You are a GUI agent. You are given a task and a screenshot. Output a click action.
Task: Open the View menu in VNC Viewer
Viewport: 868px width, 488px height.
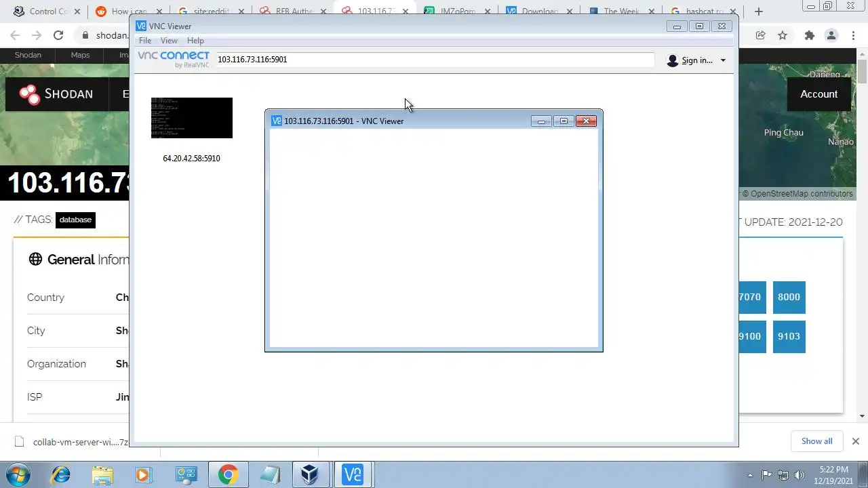pos(169,41)
